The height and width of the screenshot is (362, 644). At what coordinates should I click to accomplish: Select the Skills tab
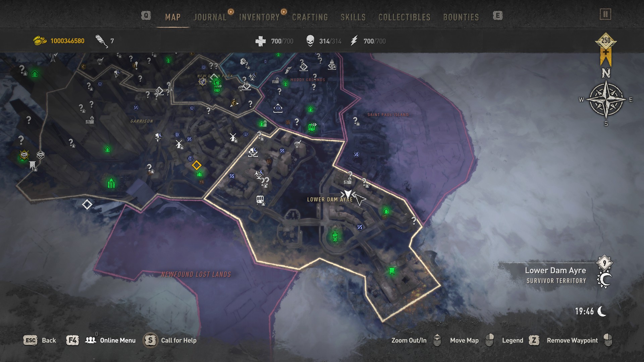pyautogui.click(x=353, y=17)
